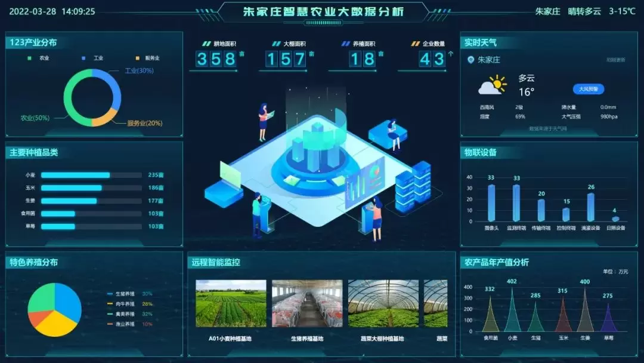Screen dimensions: 644x363
Task: Click the 滴灌设备 bar in the IoT chart
Action: tap(590, 207)
